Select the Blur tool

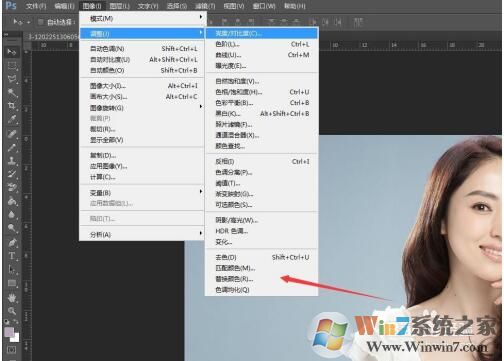point(12,214)
